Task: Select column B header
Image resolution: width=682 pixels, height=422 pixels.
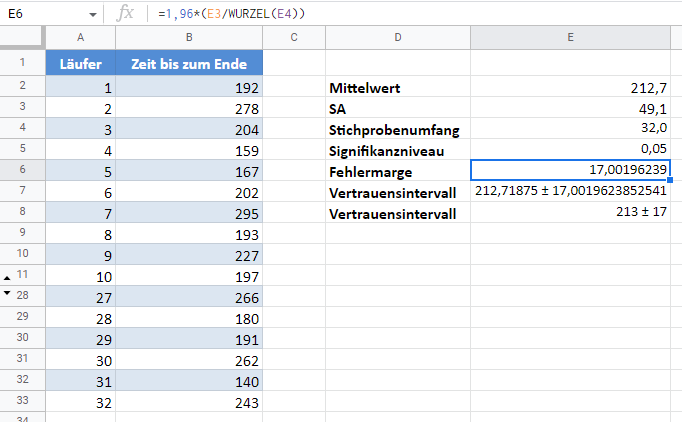Action: (189, 37)
